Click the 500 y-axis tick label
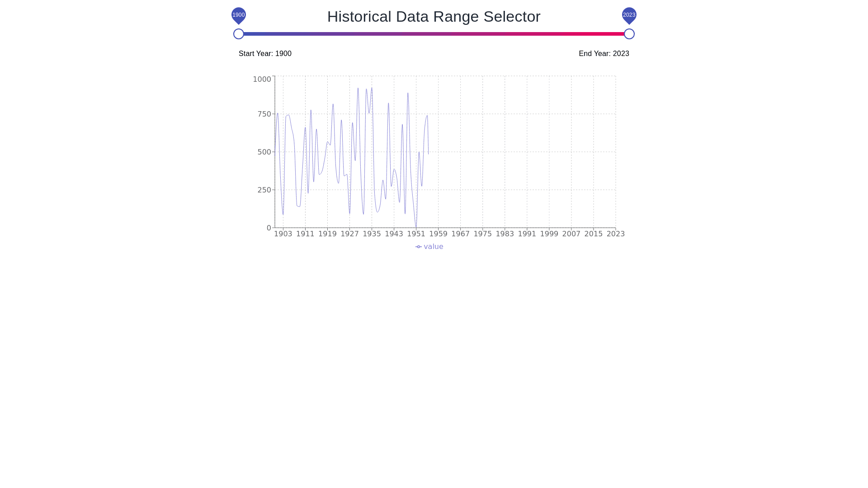 tap(264, 152)
